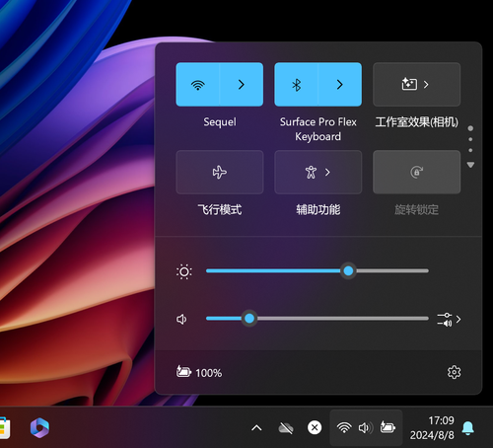Open notification bell in taskbar
This screenshot has width=493, height=448.
[x=467, y=428]
